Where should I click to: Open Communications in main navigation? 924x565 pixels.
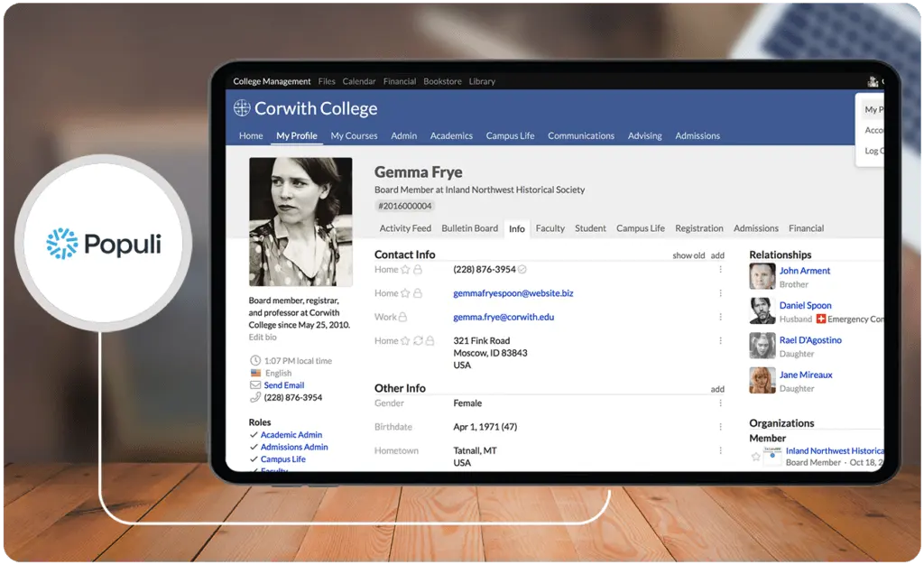[x=581, y=135]
